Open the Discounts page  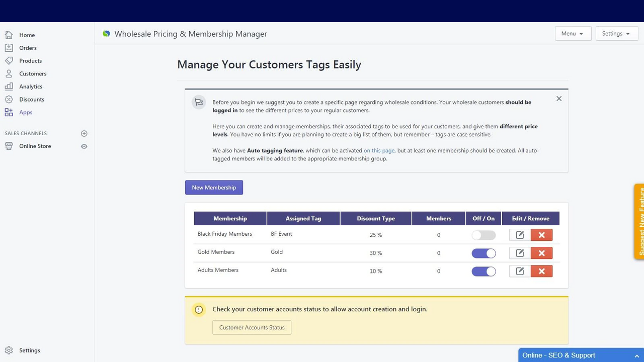[32, 99]
